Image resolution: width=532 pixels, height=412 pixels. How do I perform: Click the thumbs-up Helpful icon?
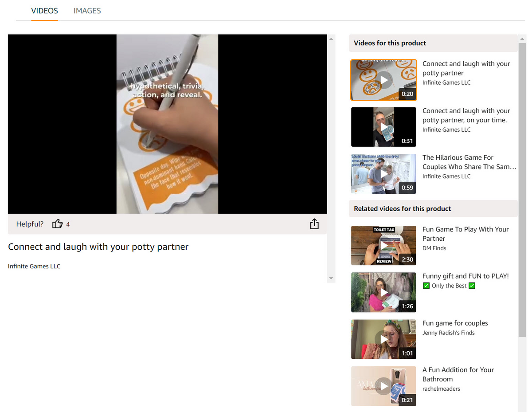point(57,224)
